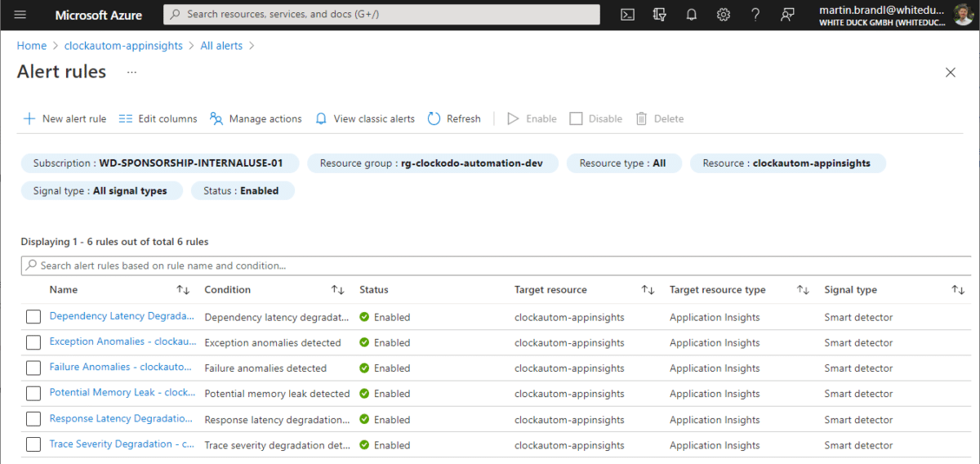980x464 pixels.
Task: Sort the list by the Name column
Action: point(63,290)
